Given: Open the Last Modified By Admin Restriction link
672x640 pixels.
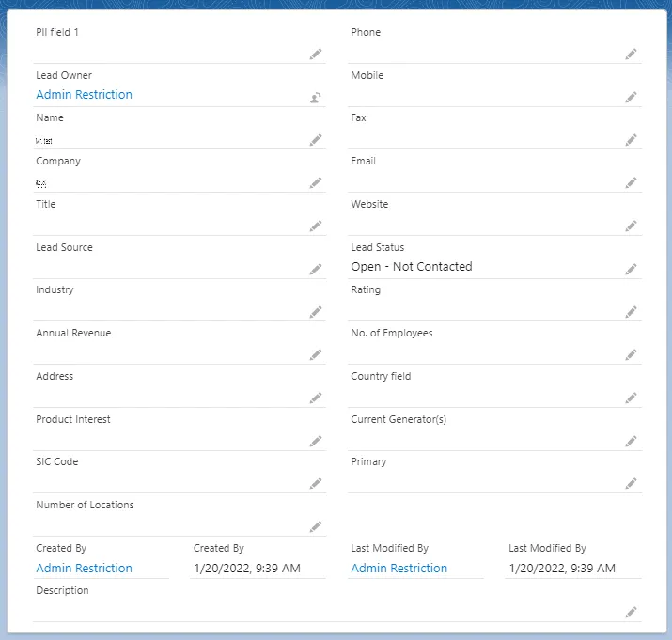Looking at the screenshot, I should 399,569.
